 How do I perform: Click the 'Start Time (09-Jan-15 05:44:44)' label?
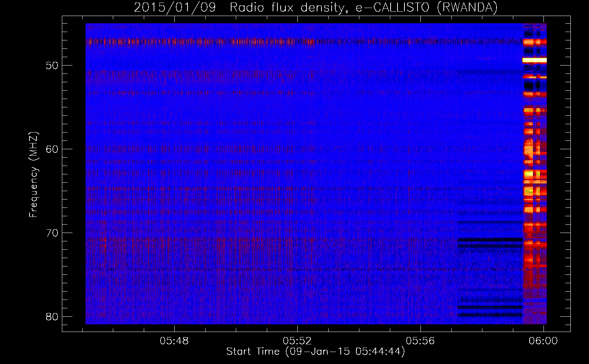316,352
